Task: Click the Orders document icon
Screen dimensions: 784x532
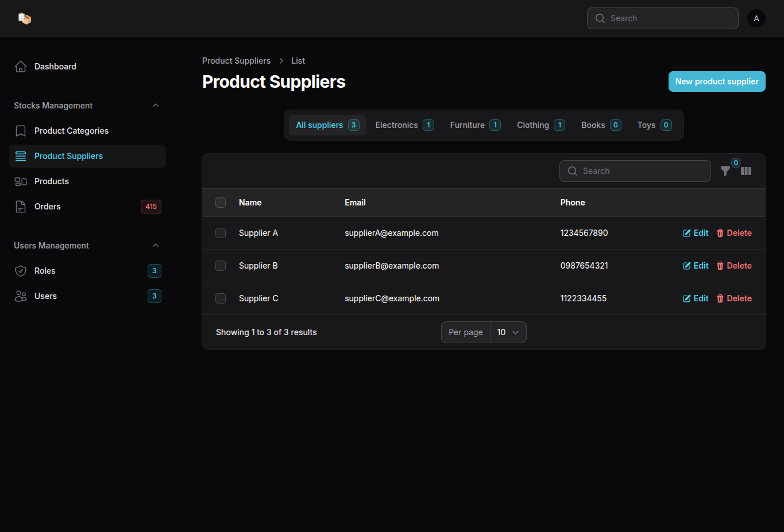Action: click(21, 207)
